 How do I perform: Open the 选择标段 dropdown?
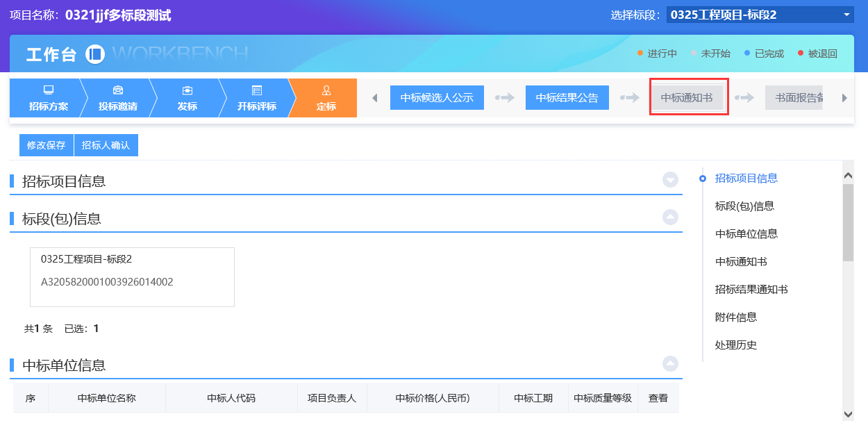846,15
